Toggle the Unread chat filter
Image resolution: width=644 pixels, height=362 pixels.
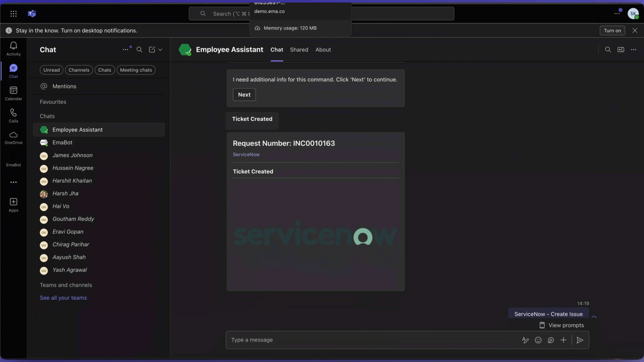pyautogui.click(x=51, y=70)
